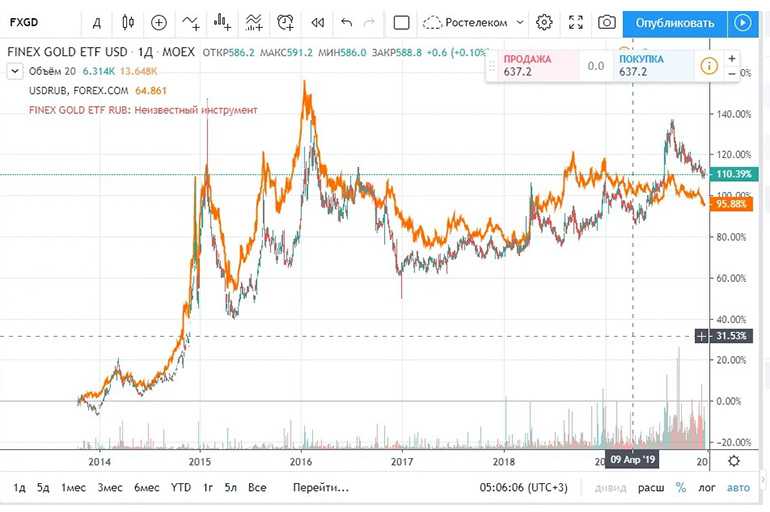770x512 pixels.
Task: Click the drag handle of the buy/sell panel
Action: [x=492, y=66]
